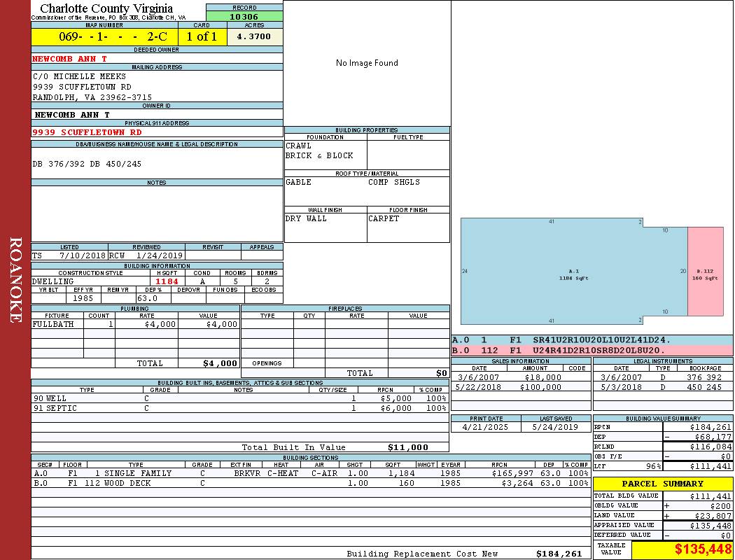
Task: Click the yellow PARCEL SUMMARY header
Action: click(662, 484)
